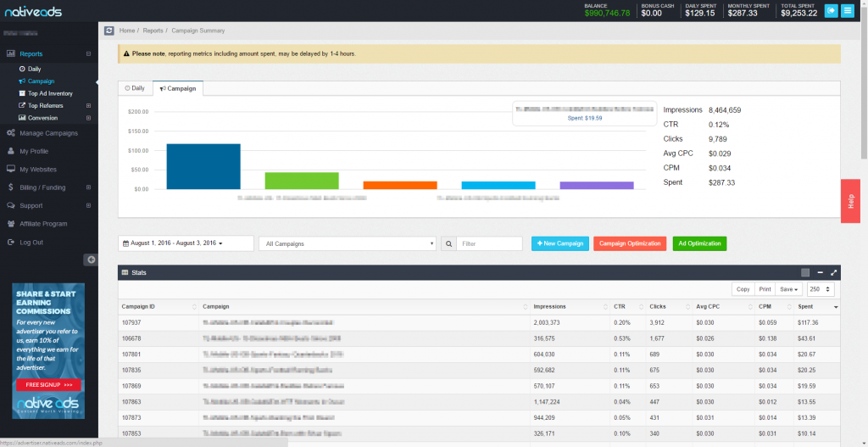The image size is (868, 447).
Task: Click the Campaign Optimization button
Action: click(x=630, y=243)
